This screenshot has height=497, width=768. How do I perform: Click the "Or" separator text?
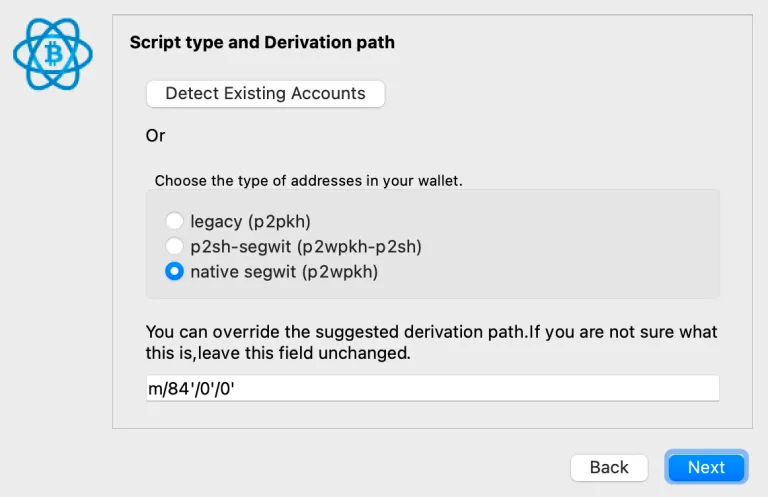click(155, 136)
